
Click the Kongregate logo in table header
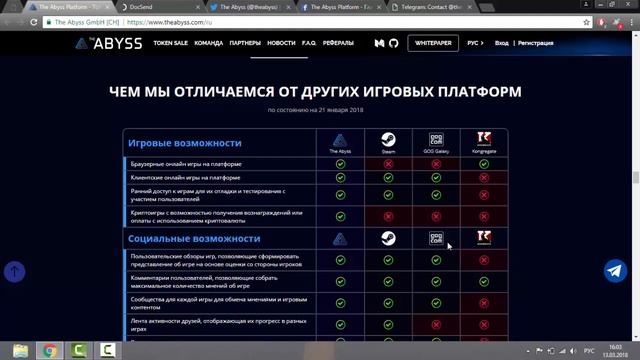pos(484,139)
